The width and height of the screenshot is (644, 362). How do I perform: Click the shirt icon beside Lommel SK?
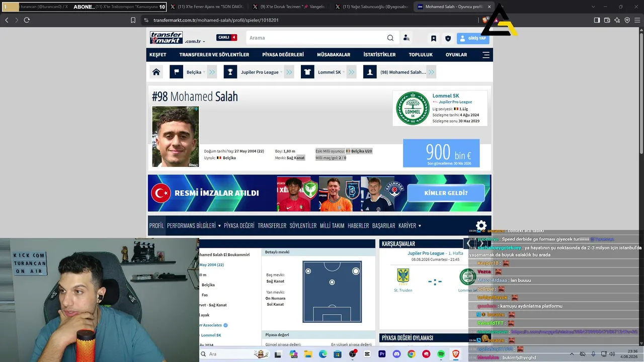[307, 72]
